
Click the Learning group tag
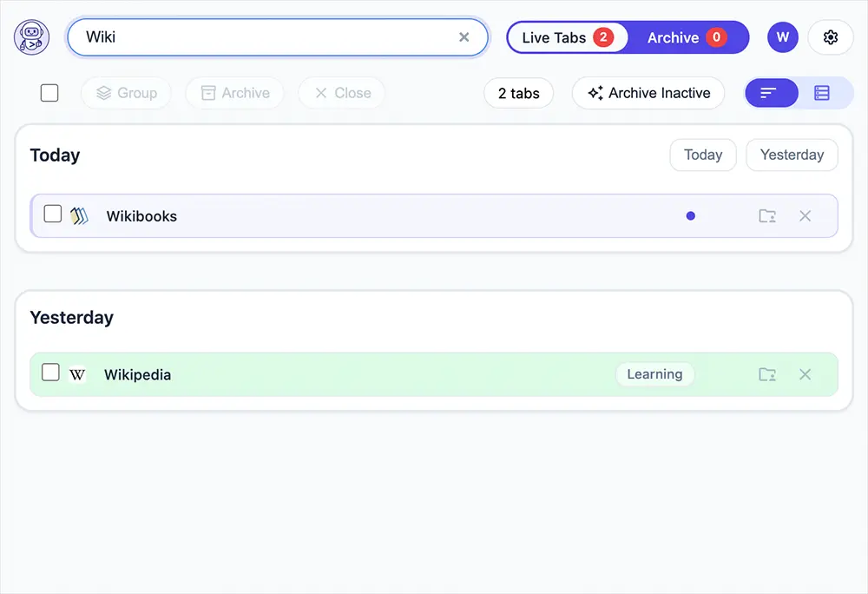click(654, 374)
